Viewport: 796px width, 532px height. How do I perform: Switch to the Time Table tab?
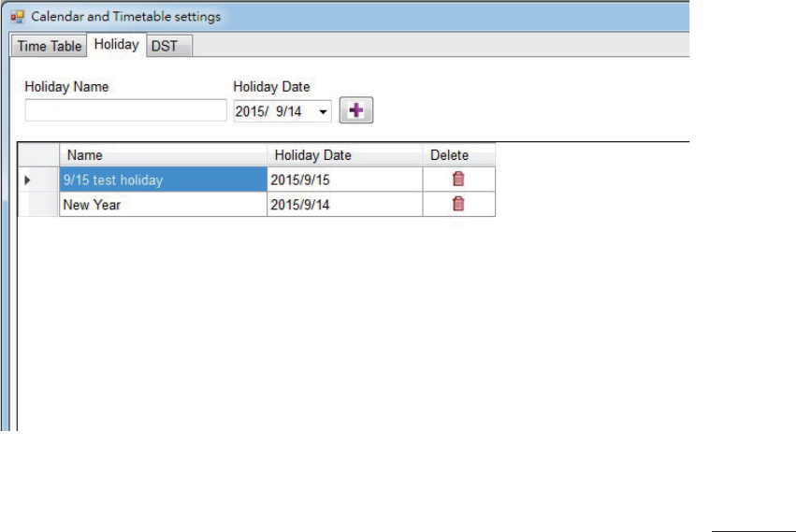(50, 46)
